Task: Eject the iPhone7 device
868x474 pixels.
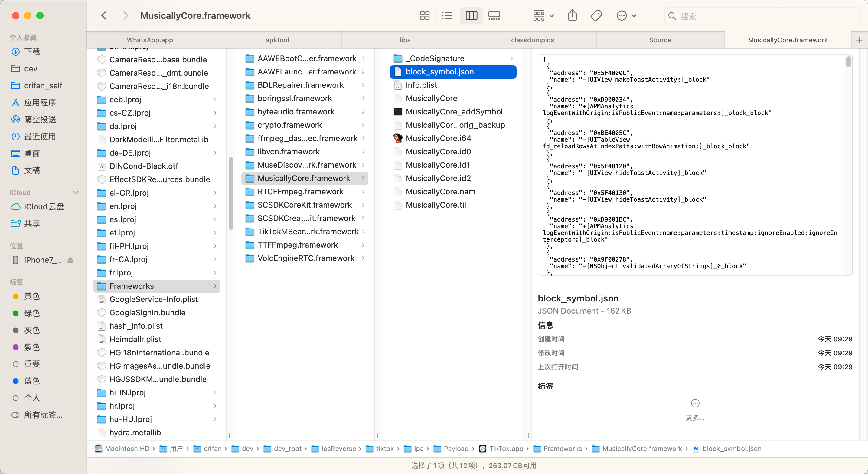Action: point(70,260)
